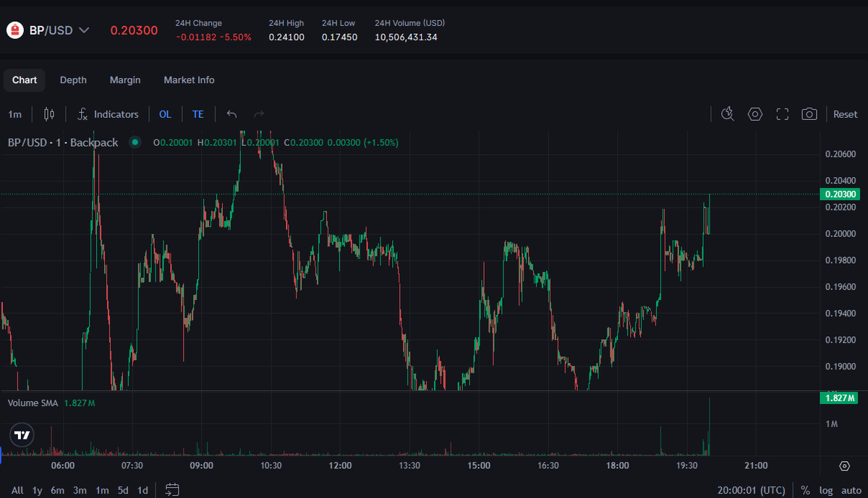Enter fullscreen chart mode
The width and height of the screenshot is (868, 498).
point(782,114)
